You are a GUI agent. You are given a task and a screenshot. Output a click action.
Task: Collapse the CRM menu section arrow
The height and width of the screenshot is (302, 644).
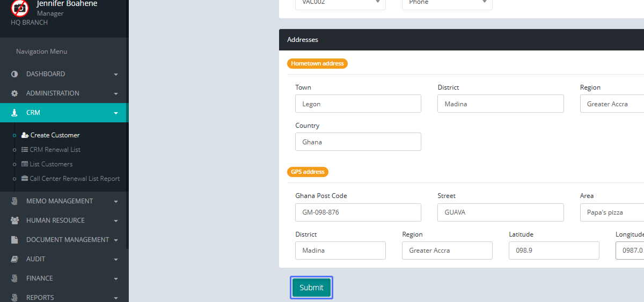pos(115,113)
